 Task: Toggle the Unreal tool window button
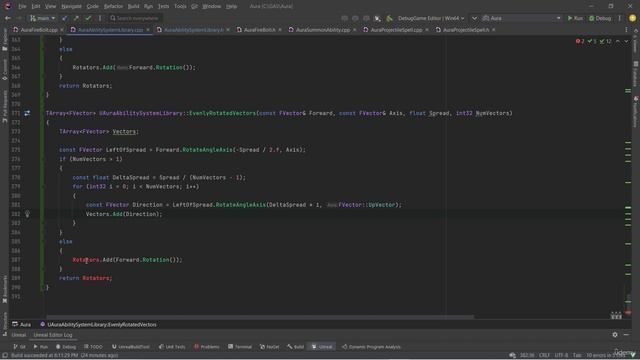322,347
